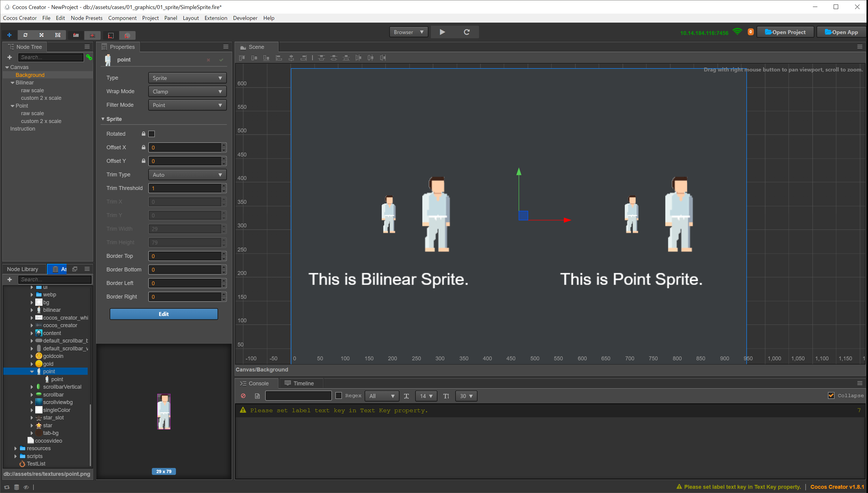Open the console log file icon

257,396
